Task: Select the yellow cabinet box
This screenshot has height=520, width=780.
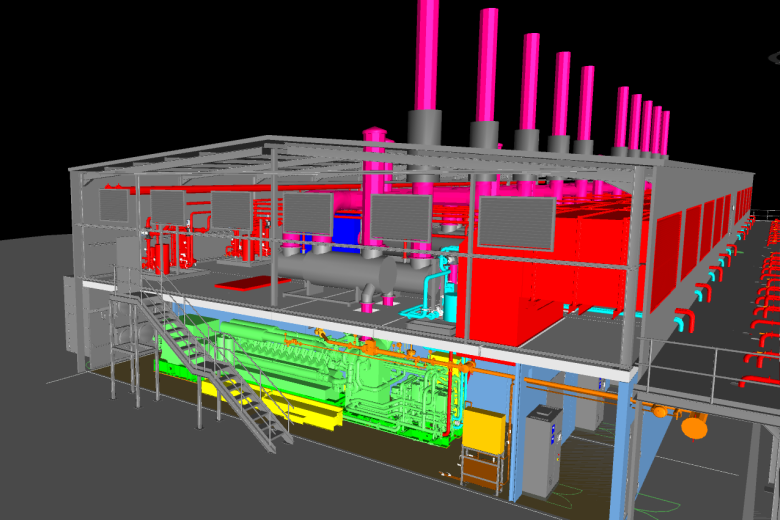Action: 485,430
